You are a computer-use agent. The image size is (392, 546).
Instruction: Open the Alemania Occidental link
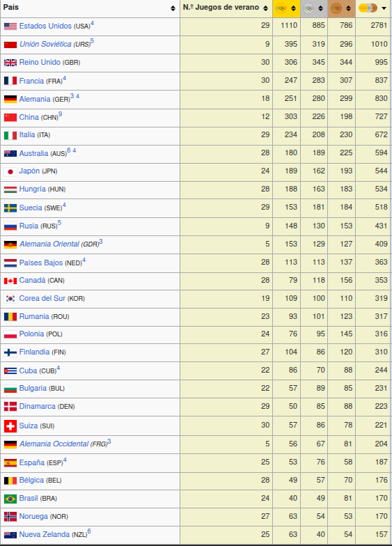54,444
